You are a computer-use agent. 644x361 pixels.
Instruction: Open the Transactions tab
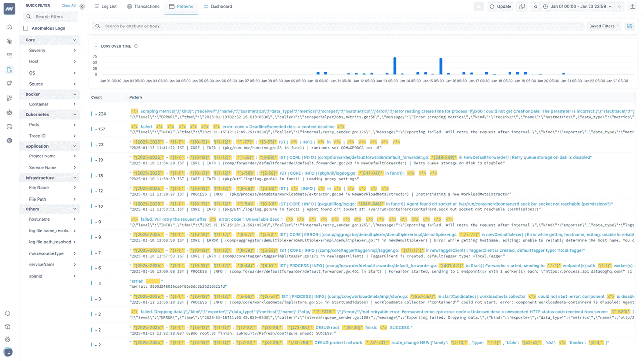143,6
